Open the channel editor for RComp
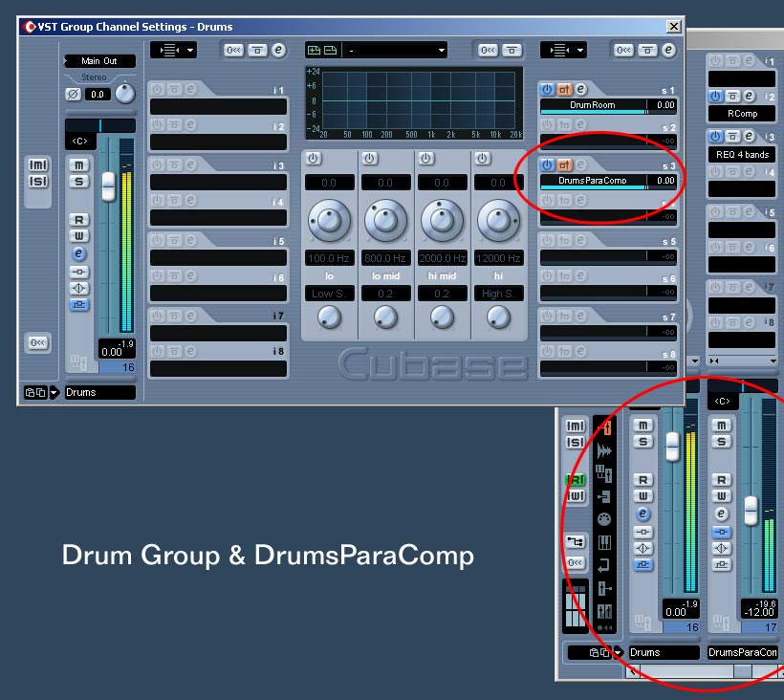Image resolution: width=784 pixels, height=700 pixels. 749,96
